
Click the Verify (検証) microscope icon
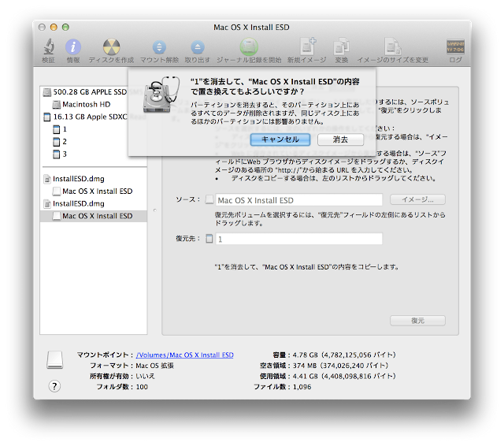click(49, 47)
